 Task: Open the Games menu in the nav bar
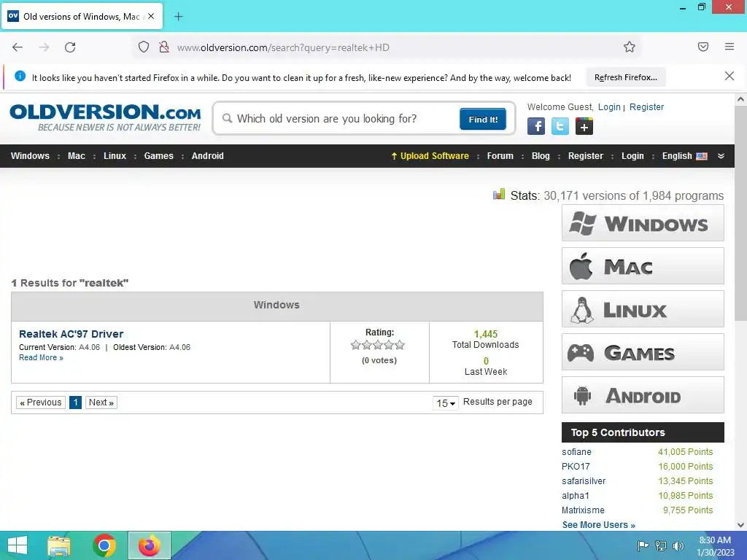click(158, 156)
